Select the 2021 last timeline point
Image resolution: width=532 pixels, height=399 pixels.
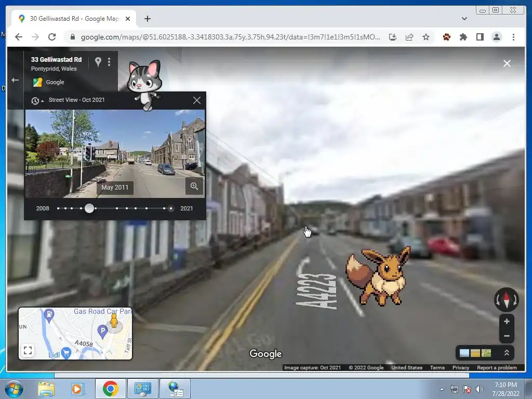(x=170, y=208)
